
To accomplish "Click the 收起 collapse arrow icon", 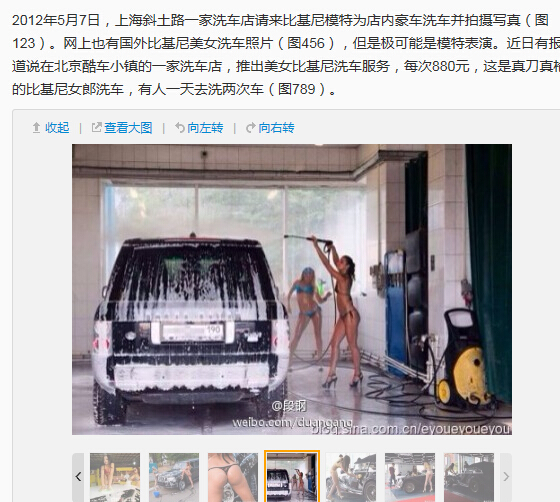I will point(36,128).
